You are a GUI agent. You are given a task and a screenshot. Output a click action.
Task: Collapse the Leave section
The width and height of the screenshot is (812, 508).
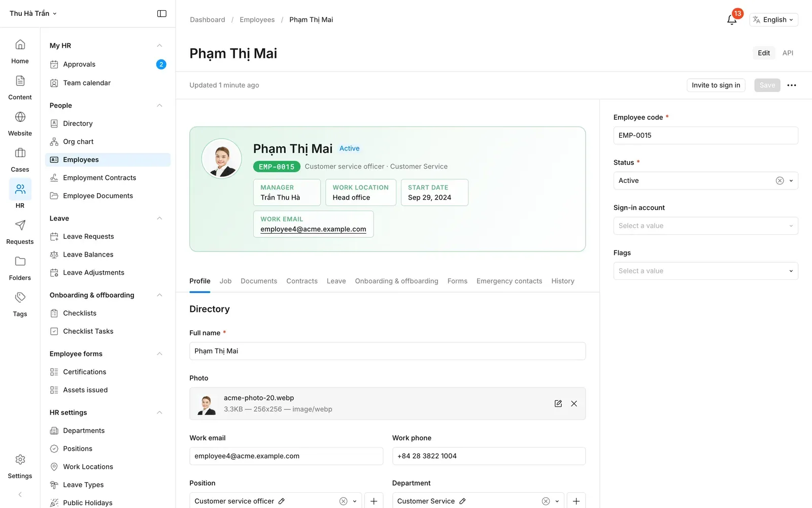click(159, 218)
